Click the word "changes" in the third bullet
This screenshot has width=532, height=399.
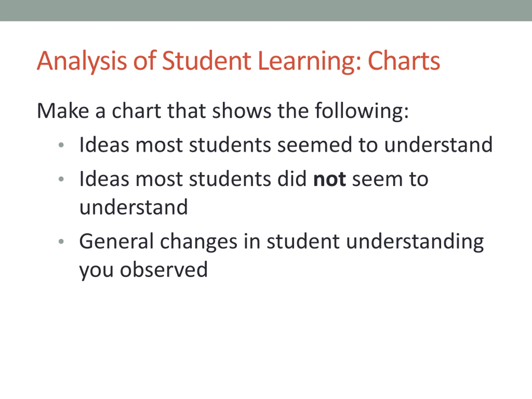pos(199,241)
